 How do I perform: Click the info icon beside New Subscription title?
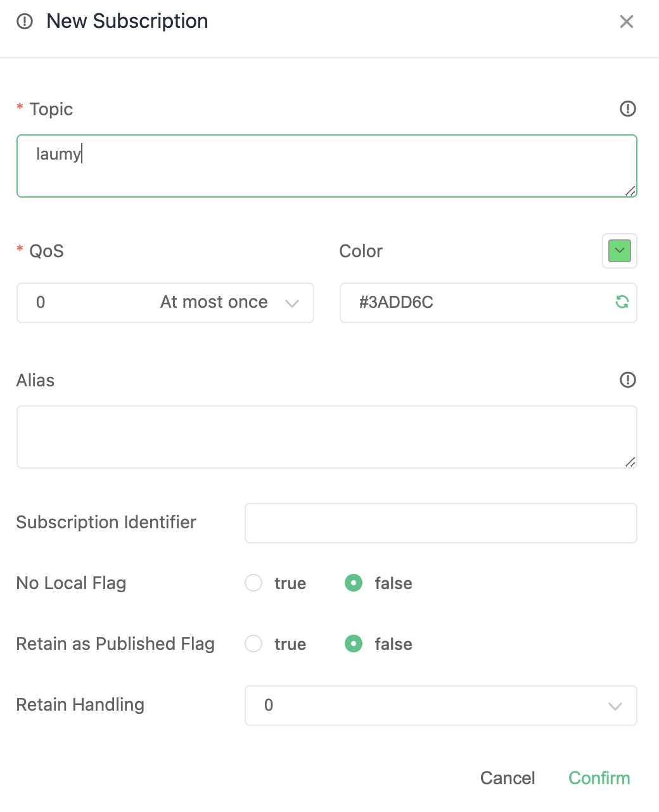click(25, 22)
